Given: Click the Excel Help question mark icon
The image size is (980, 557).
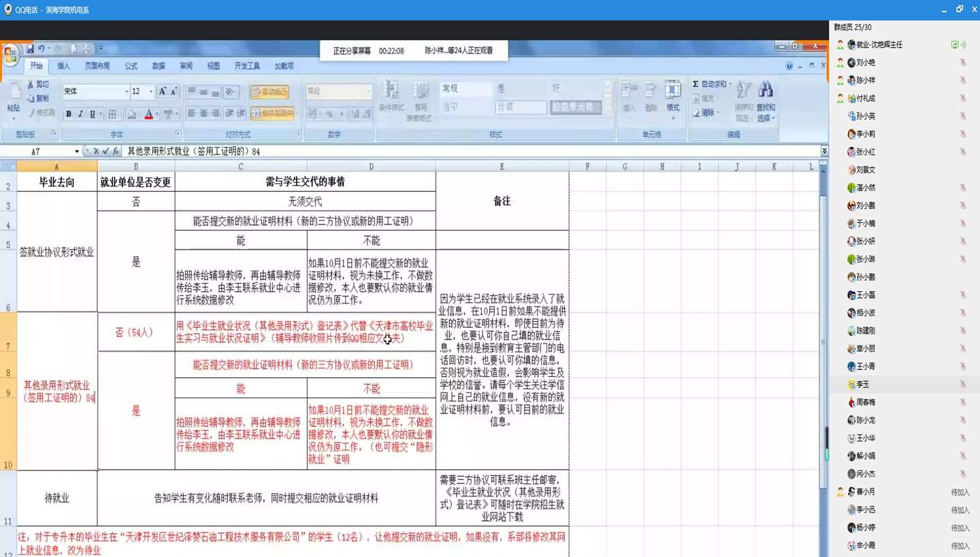Looking at the screenshot, I should (789, 66).
